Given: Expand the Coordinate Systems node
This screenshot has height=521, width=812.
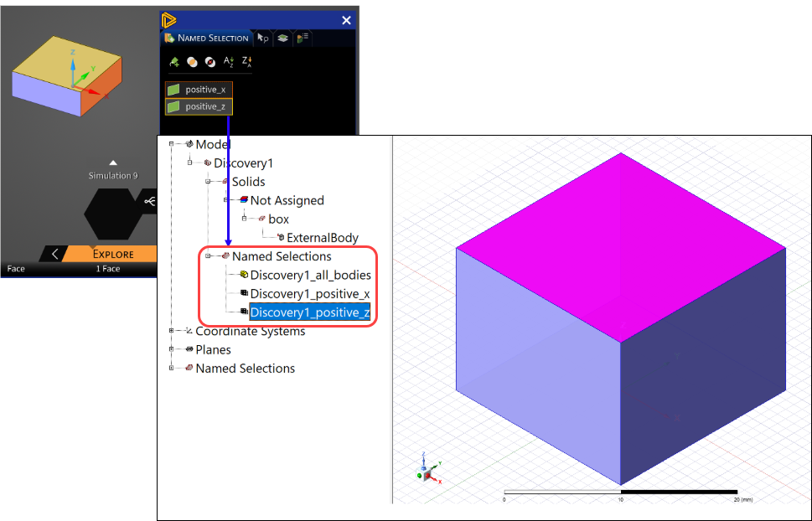Looking at the screenshot, I should coord(171,330).
